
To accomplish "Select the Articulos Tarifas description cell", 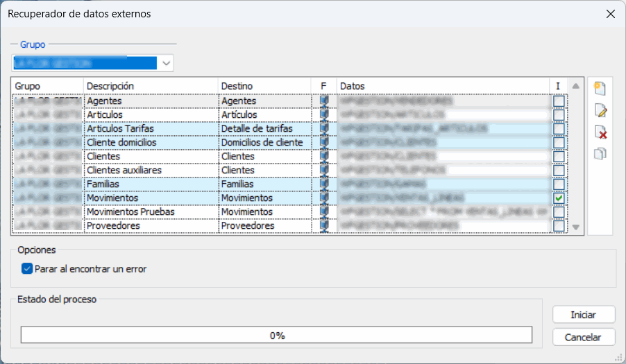I will pos(151,128).
